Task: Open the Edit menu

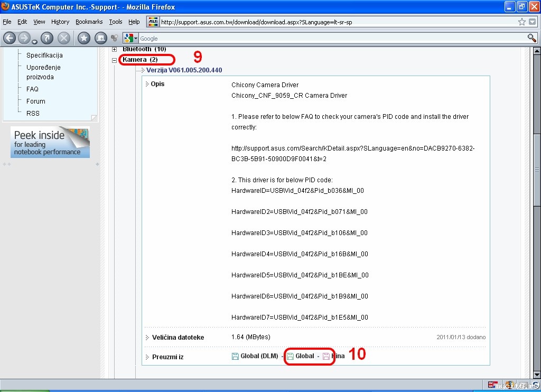Action: coord(22,22)
